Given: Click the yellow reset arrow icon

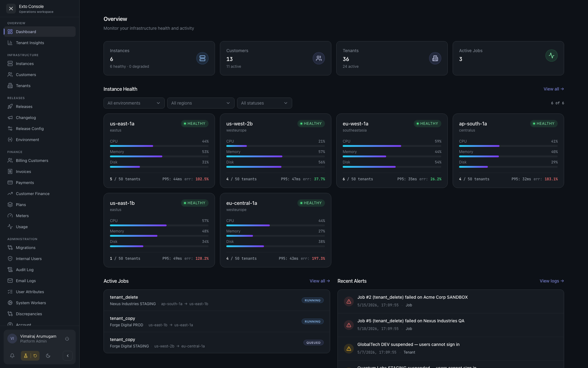Looking at the screenshot, I should tap(35, 356).
